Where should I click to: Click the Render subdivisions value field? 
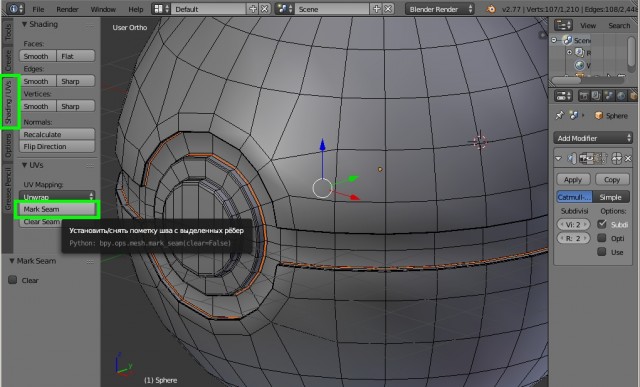[x=573, y=238]
